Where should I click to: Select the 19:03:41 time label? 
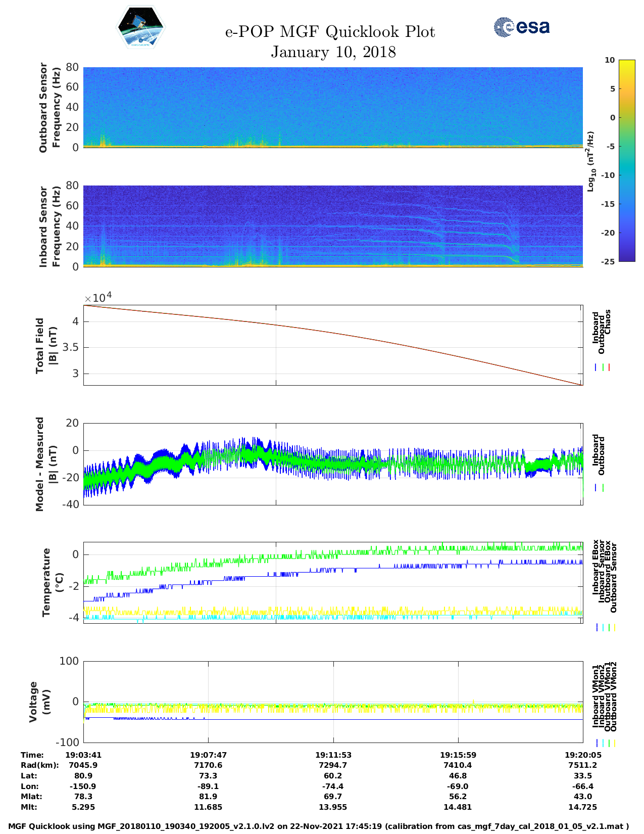click(84, 755)
